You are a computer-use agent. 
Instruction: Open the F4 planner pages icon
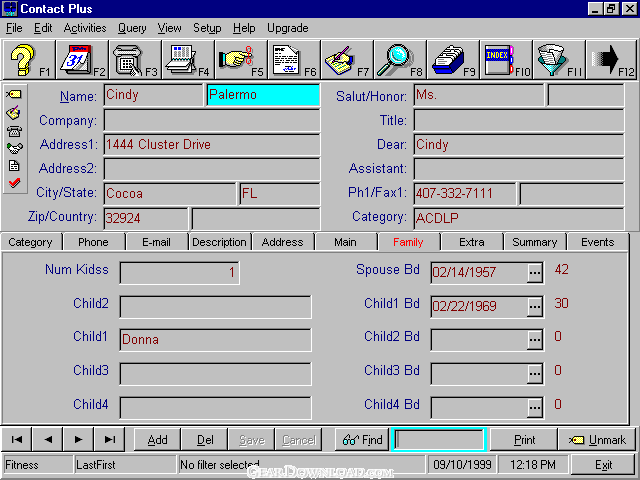pyautogui.click(x=188, y=60)
